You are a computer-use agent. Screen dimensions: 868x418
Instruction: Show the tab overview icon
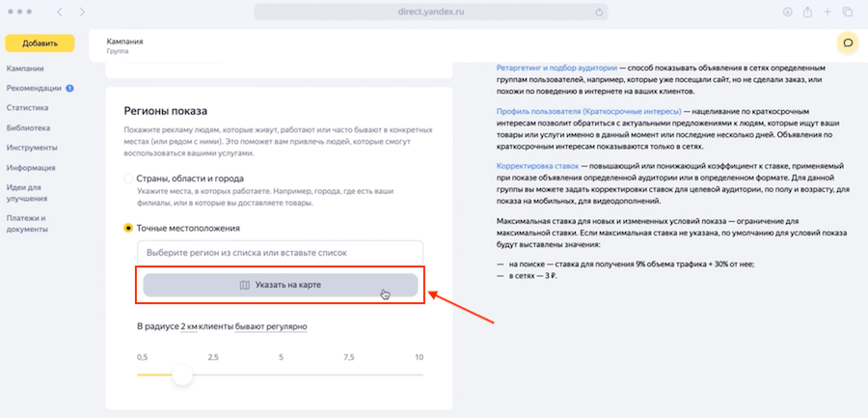[x=849, y=12]
